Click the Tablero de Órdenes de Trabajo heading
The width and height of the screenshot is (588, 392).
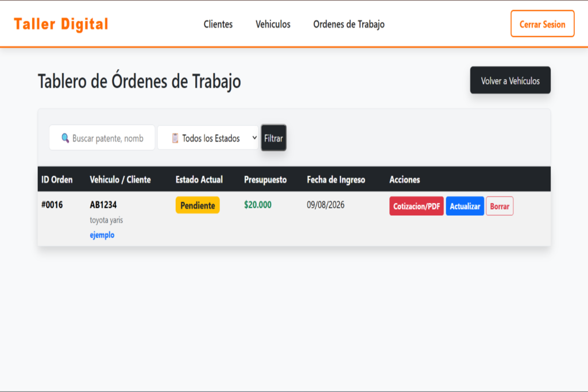coord(139,81)
